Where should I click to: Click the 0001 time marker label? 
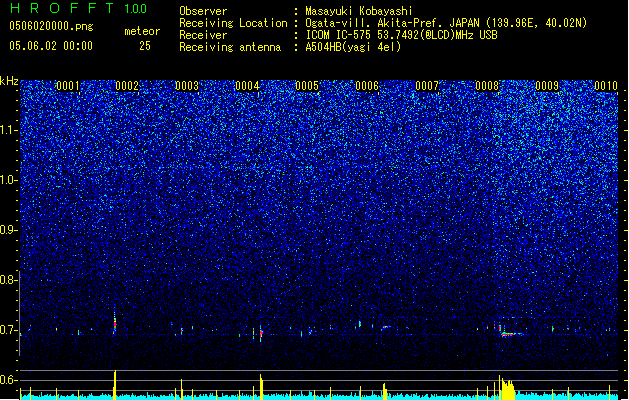click(67, 86)
